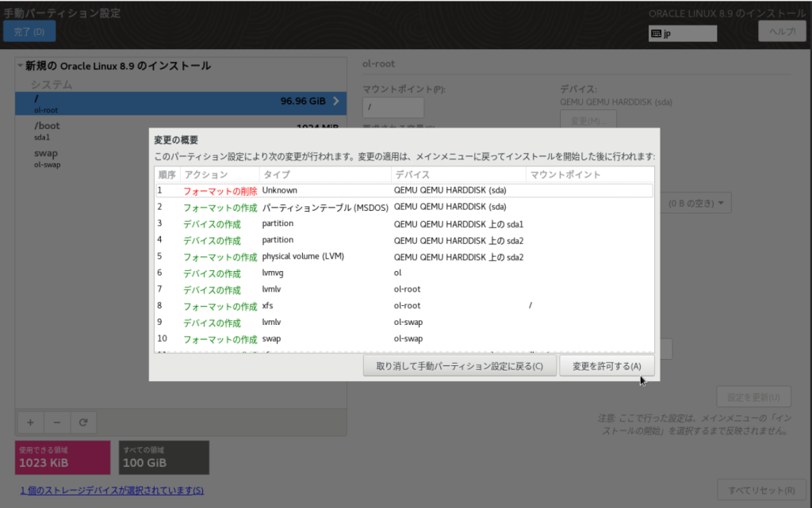This screenshot has width=812, height=508.
Task: Open ヘルプ for manual partitioning
Action: tap(782, 31)
